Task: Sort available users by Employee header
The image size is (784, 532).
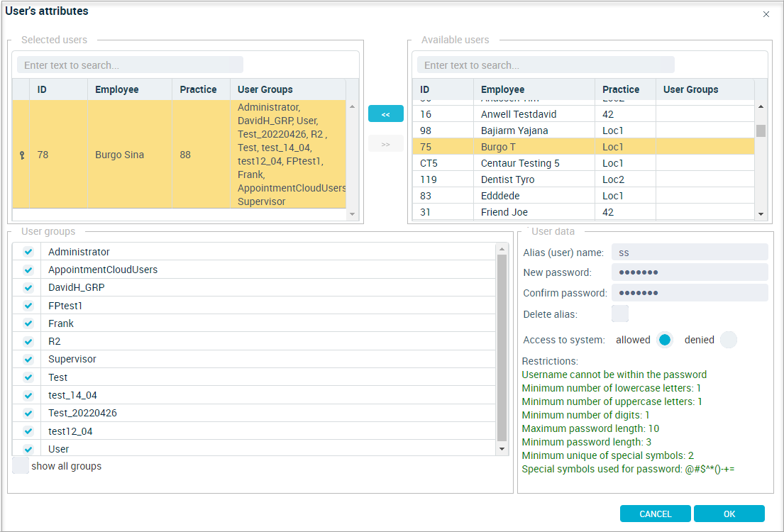Action: (534, 89)
